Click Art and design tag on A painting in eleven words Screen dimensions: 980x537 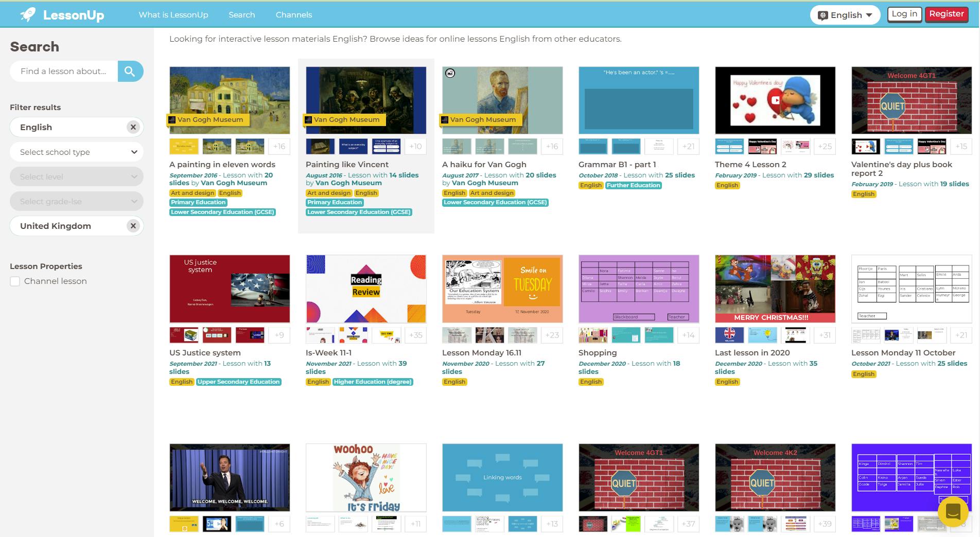click(192, 193)
